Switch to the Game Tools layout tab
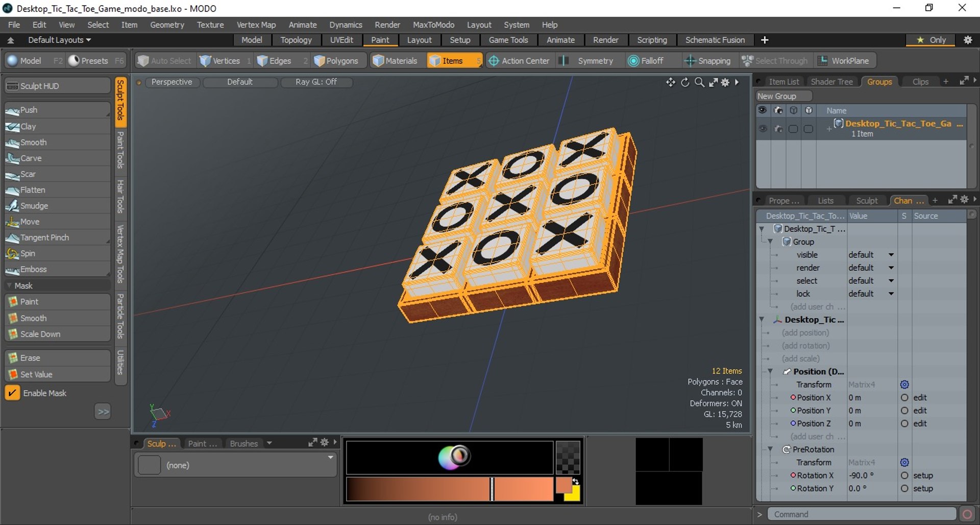 [508, 40]
